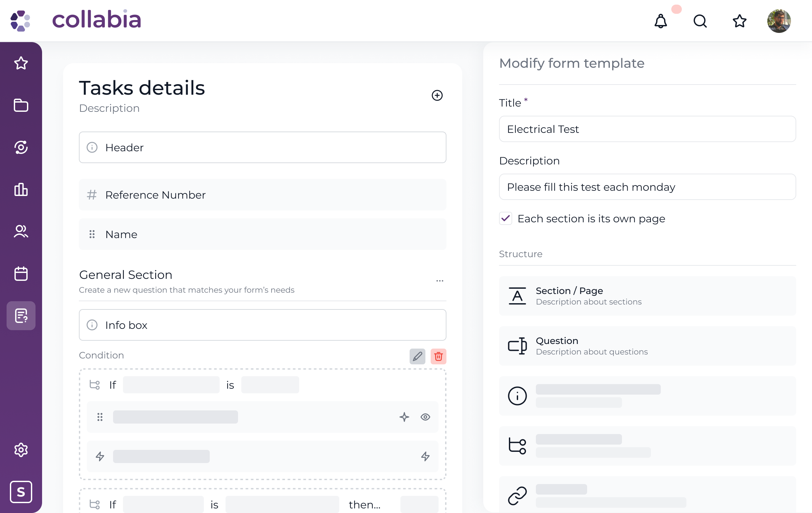The width and height of the screenshot is (812, 513).
Task: Open the bar chart icon in sidebar
Action: click(x=21, y=189)
